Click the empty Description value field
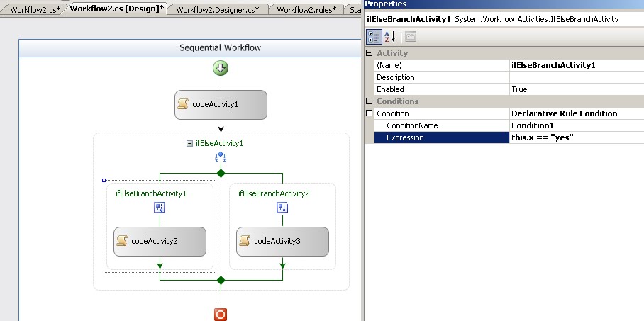 [x=577, y=77]
